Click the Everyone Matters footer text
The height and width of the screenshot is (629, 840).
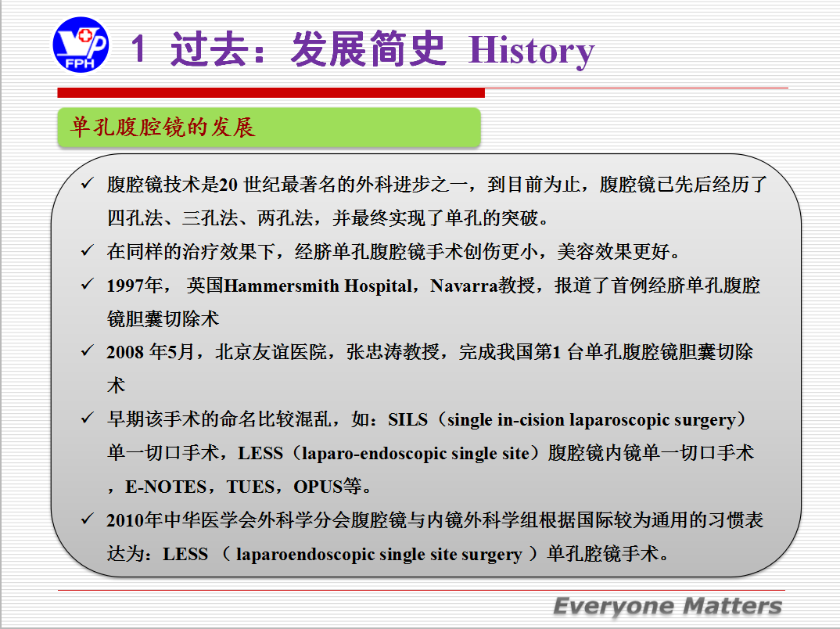667,606
